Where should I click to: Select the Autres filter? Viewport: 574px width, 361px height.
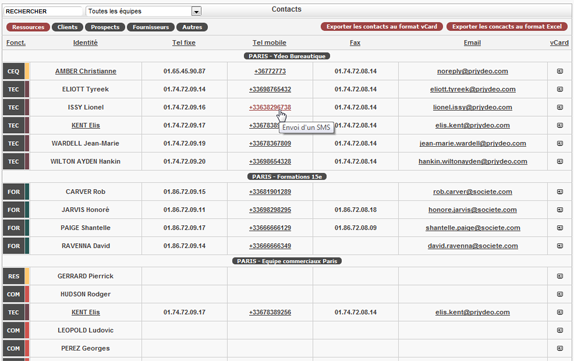[x=192, y=27]
